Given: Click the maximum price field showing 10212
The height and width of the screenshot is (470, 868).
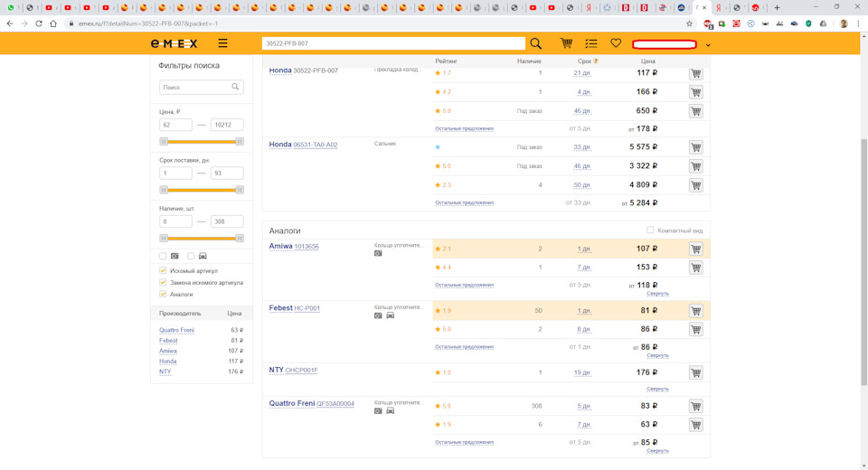Looking at the screenshot, I should [x=227, y=125].
